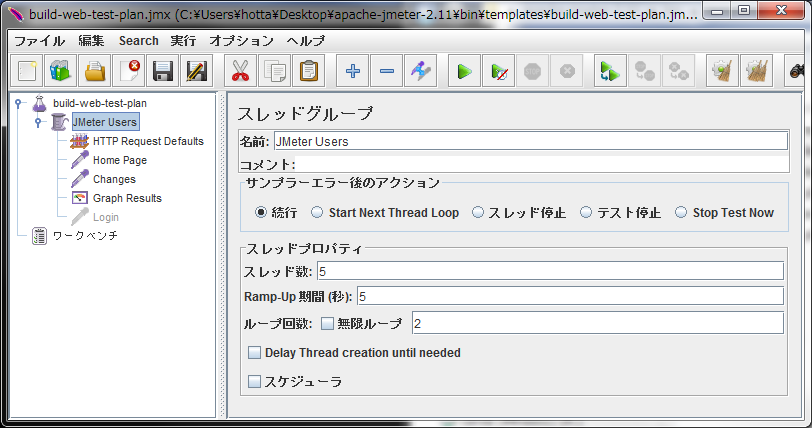
Task: Check Delay Thread creation until needed
Action: click(254, 353)
